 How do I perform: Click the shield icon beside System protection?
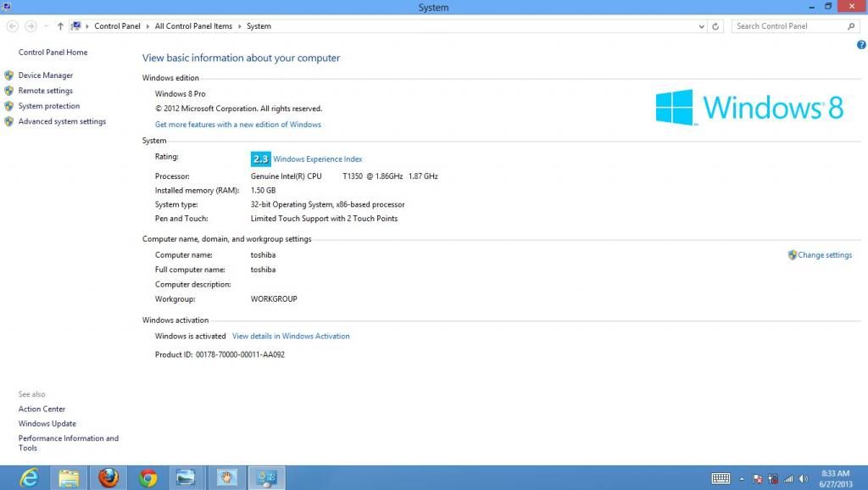pyautogui.click(x=8, y=106)
